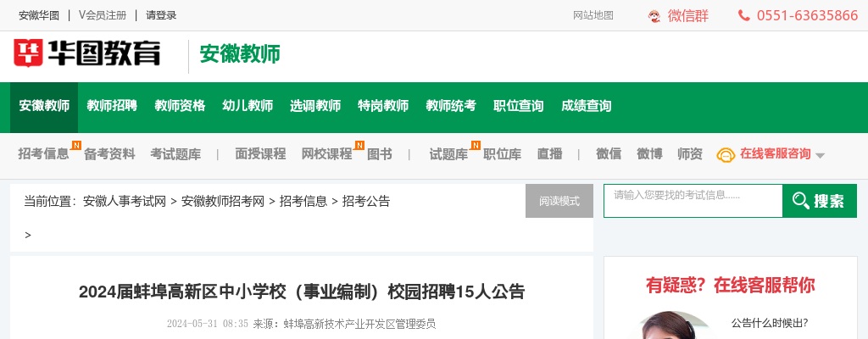
Task: Click the V会员注册 link
Action: (x=103, y=15)
